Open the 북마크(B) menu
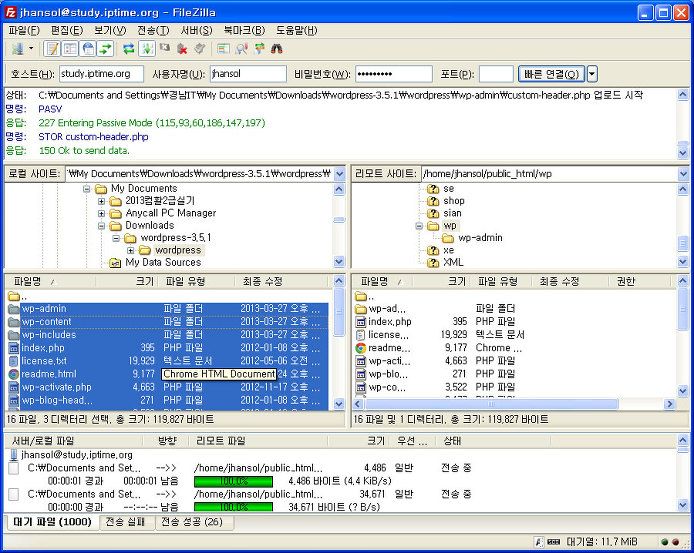 (244, 30)
